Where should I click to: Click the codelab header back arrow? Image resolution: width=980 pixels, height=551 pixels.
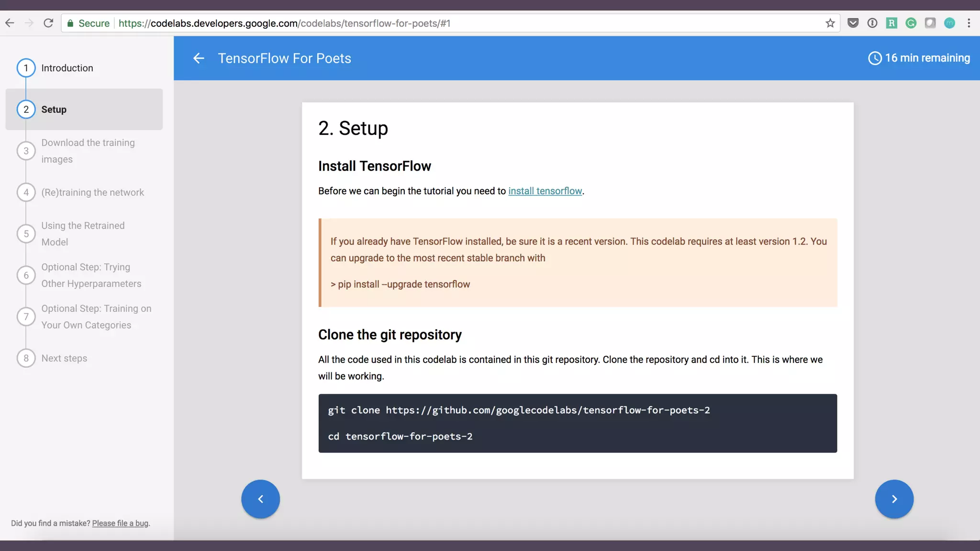(x=199, y=58)
